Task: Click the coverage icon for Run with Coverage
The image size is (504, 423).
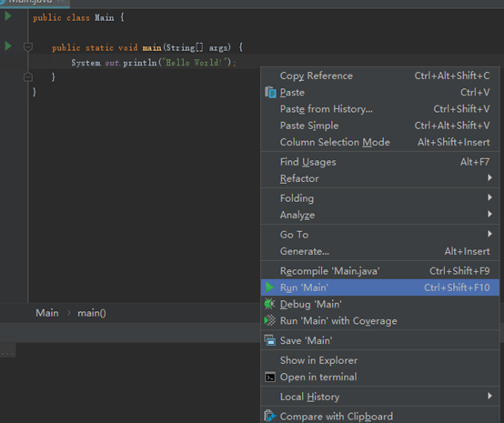Action: 269,320
